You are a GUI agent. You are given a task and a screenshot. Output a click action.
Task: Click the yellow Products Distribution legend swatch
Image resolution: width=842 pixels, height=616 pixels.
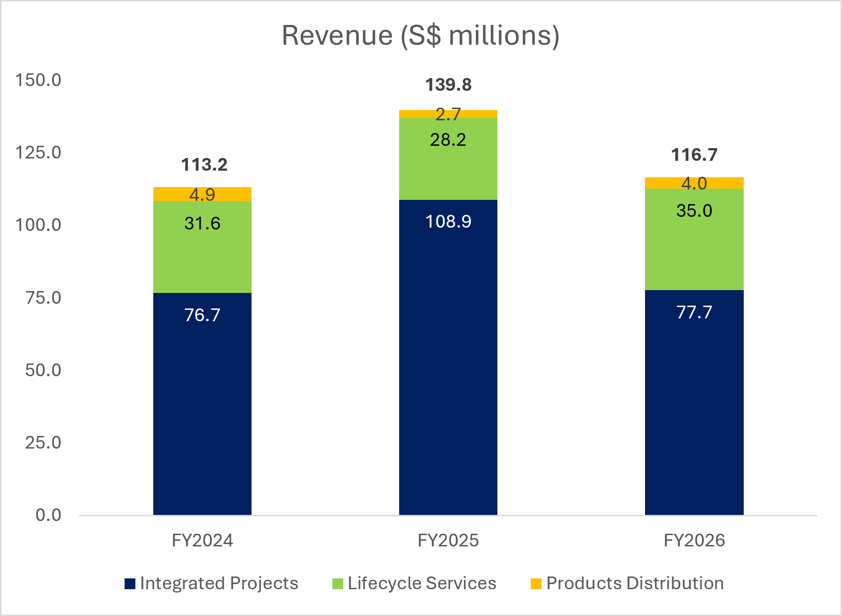pos(536,584)
